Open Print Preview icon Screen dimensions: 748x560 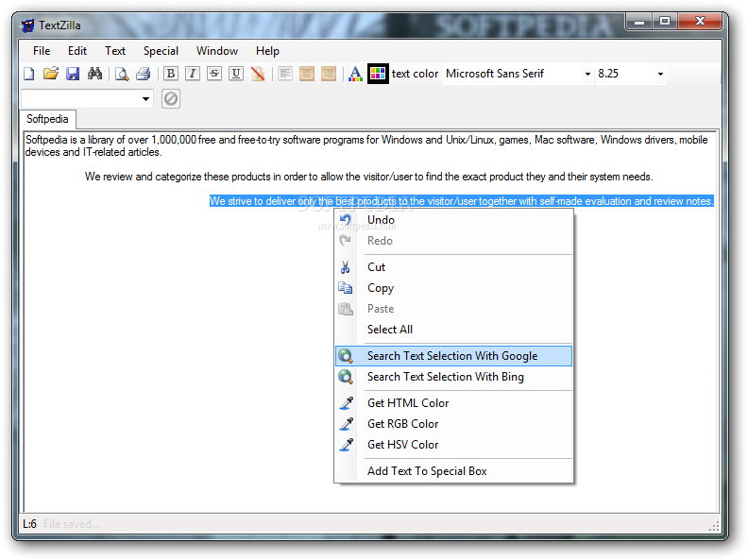122,74
